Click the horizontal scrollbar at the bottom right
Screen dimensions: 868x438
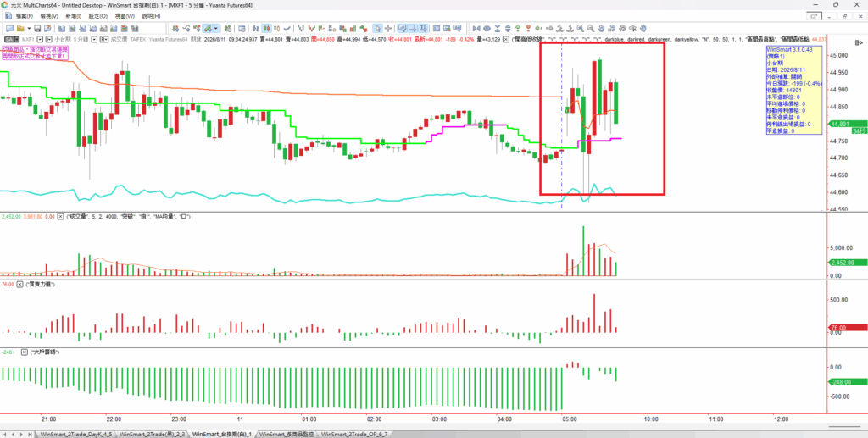(845, 427)
